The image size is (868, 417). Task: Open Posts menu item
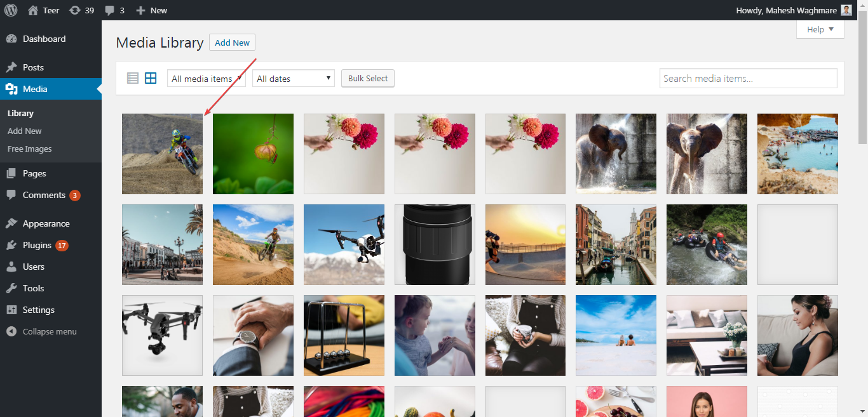(51, 67)
